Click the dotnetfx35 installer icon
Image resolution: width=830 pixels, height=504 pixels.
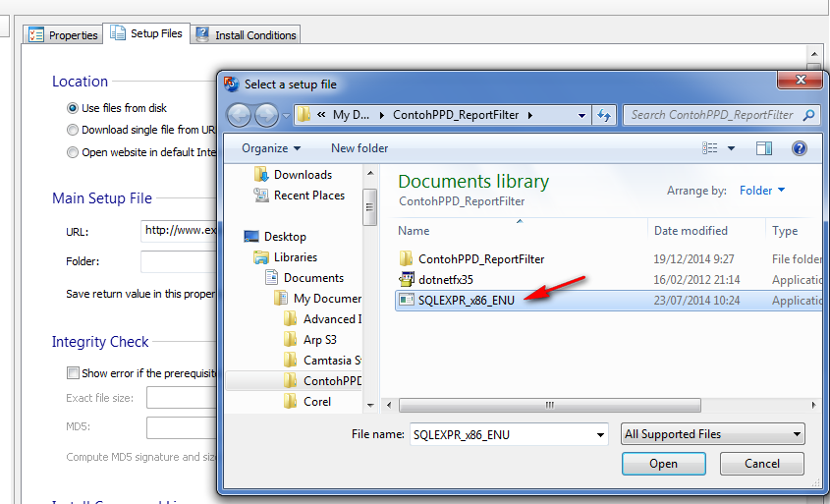tap(406, 279)
